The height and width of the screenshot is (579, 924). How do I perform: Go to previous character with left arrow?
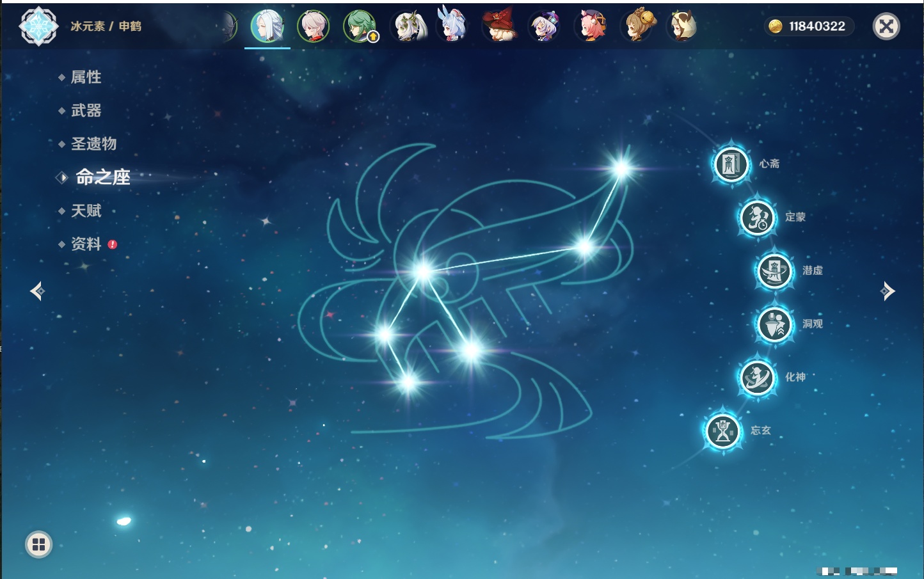coord(37,291)
